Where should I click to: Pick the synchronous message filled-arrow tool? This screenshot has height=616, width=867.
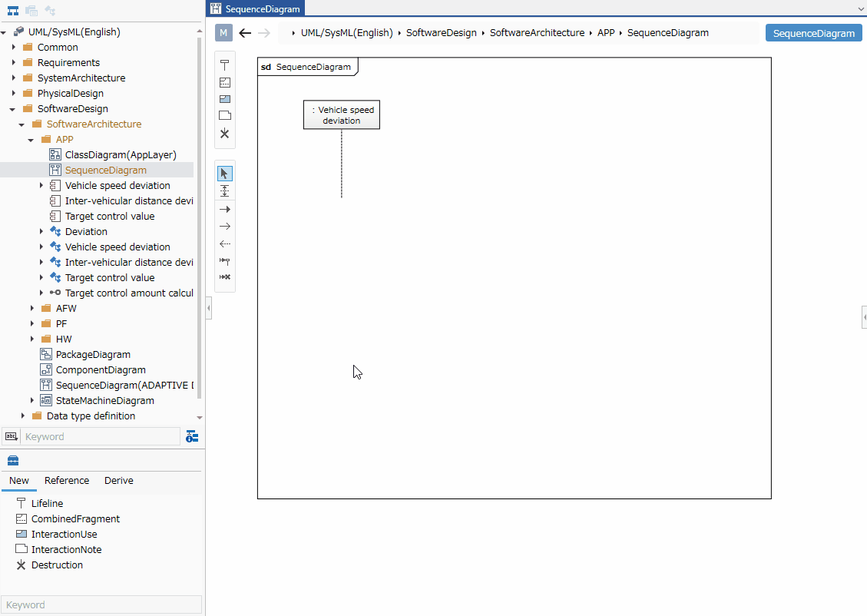[x=224, y=210]
